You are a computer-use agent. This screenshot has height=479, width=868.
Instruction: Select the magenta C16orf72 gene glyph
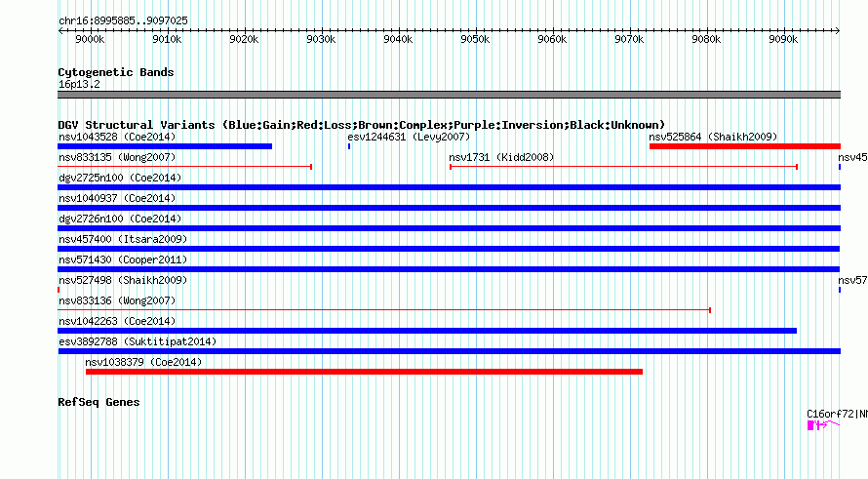click(x=823, y=425)
